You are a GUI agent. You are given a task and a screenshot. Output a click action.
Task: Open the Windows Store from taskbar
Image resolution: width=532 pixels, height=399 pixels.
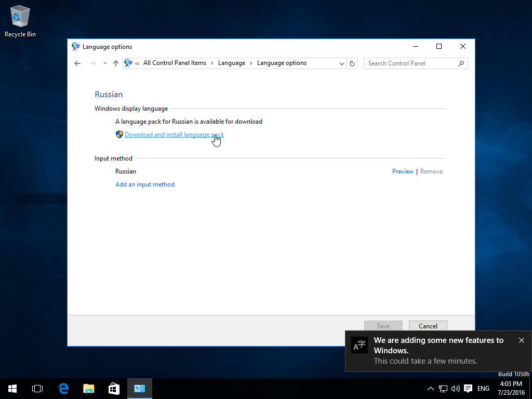[x=114, y=389]
